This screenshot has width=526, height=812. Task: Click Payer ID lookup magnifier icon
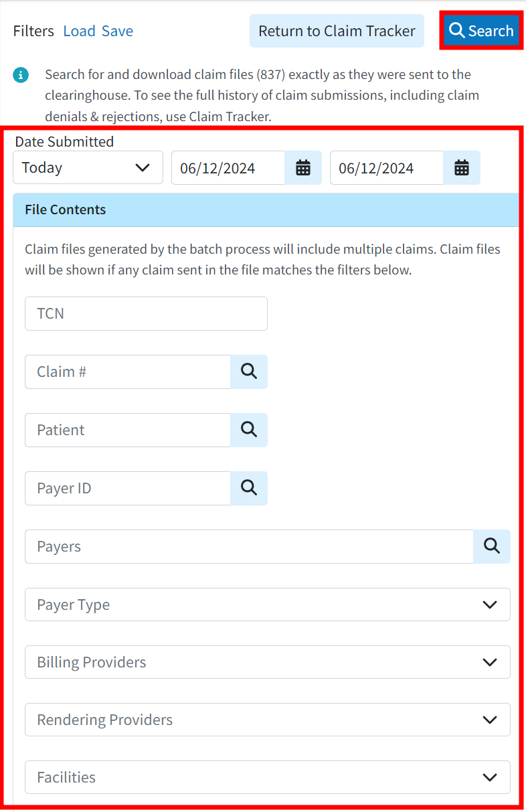[249, 488]
